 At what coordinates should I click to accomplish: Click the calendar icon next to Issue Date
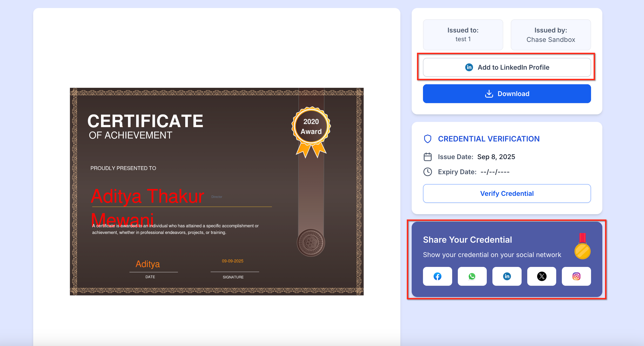tap(428, 157)
